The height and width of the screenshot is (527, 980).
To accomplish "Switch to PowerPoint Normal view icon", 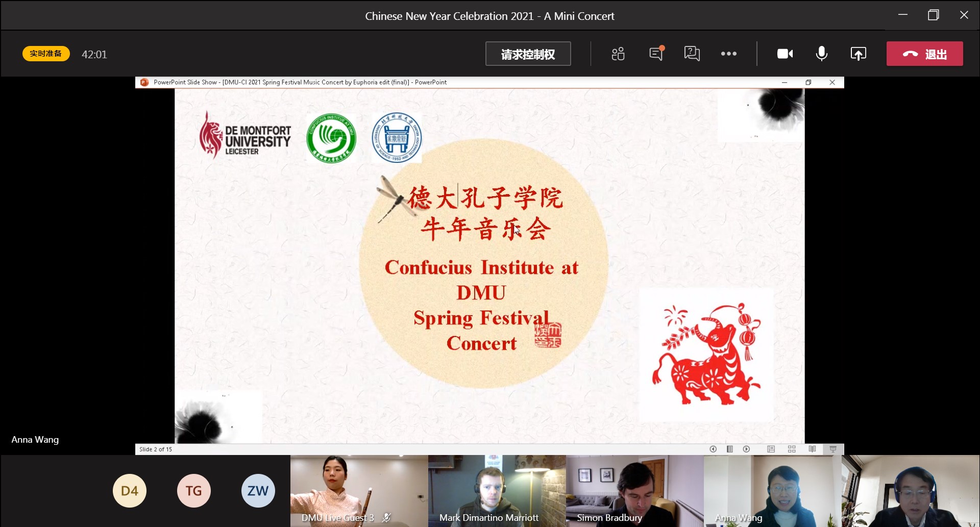I will point(771,449).
